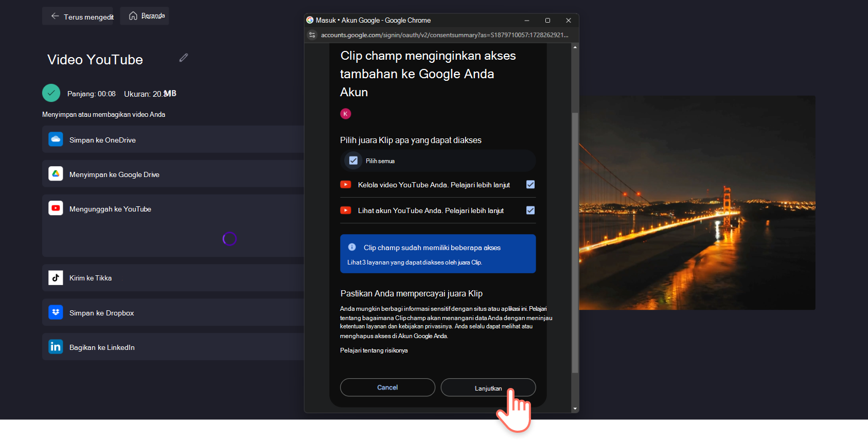The height and width of the screenshot is (441, 868).
Task: Click the info icon in the blue access banner
Action: coord(352,248)
